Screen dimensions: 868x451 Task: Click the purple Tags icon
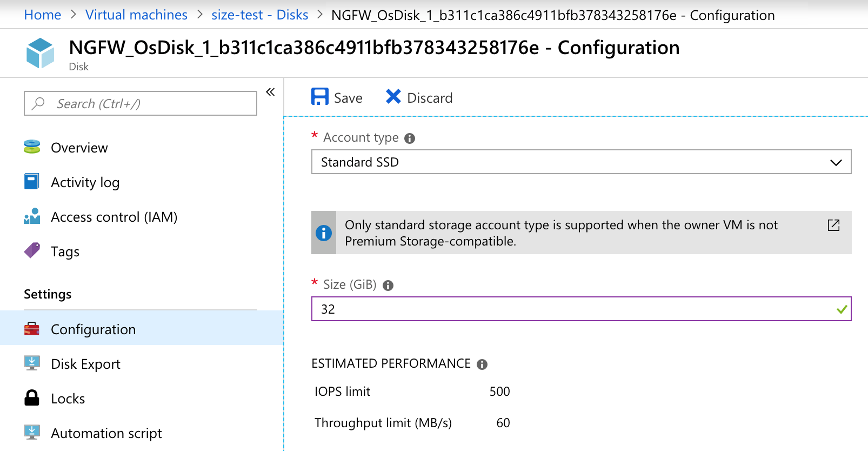(32, 250)
